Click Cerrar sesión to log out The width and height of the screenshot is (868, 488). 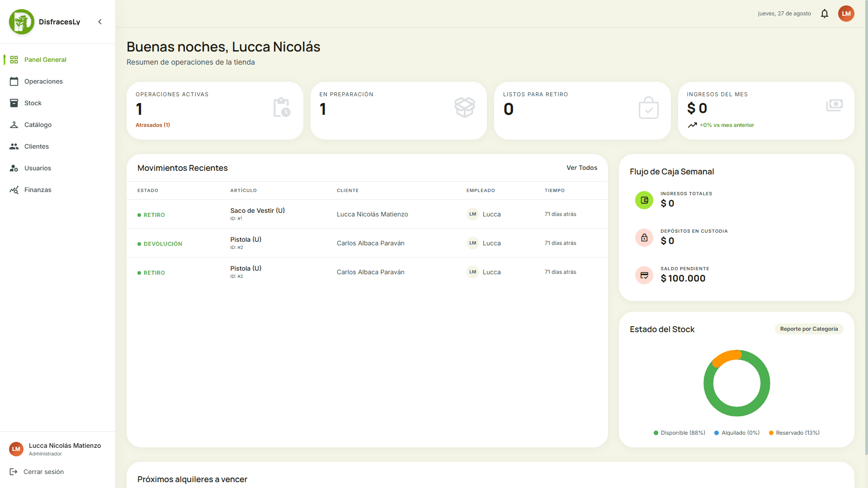[x=37, y=472]
